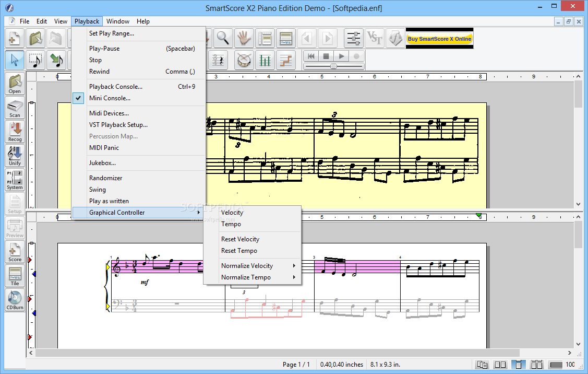Image resolution: width=588 pixels, height=374 pixels.
Task: Select the arrow pointer tool
Action: 15,60
